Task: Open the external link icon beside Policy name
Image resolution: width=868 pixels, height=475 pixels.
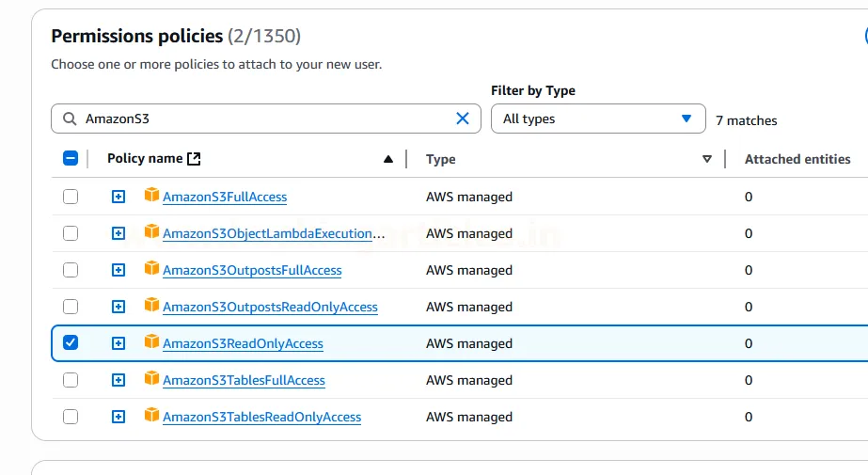Action: 194,159
